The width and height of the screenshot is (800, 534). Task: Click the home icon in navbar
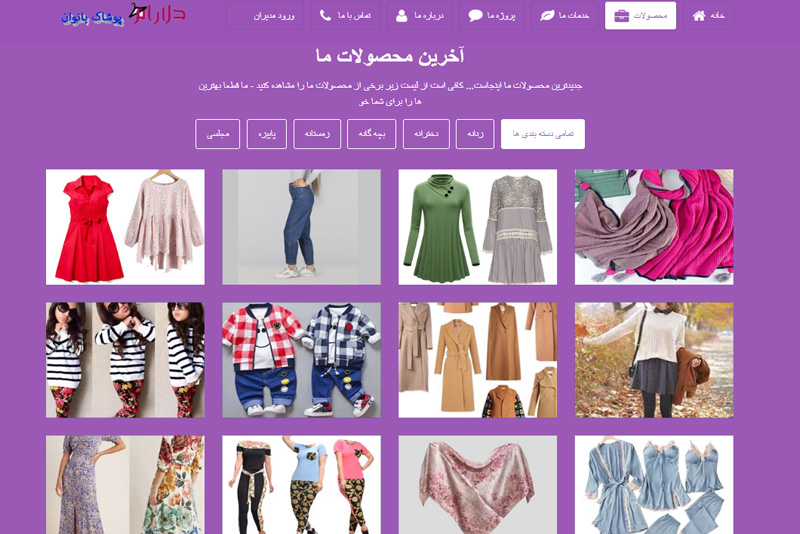(x=699, y=16)
